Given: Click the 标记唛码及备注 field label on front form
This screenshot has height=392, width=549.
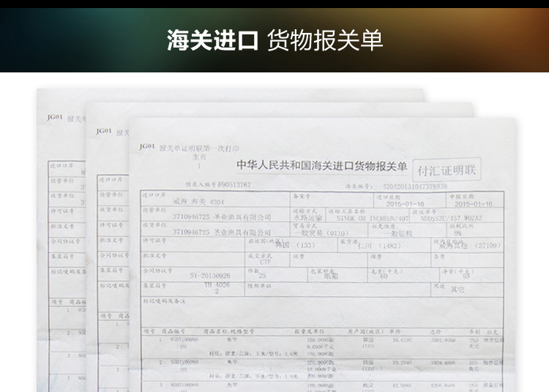Looking at the screenshot, I should coord(164,301).
